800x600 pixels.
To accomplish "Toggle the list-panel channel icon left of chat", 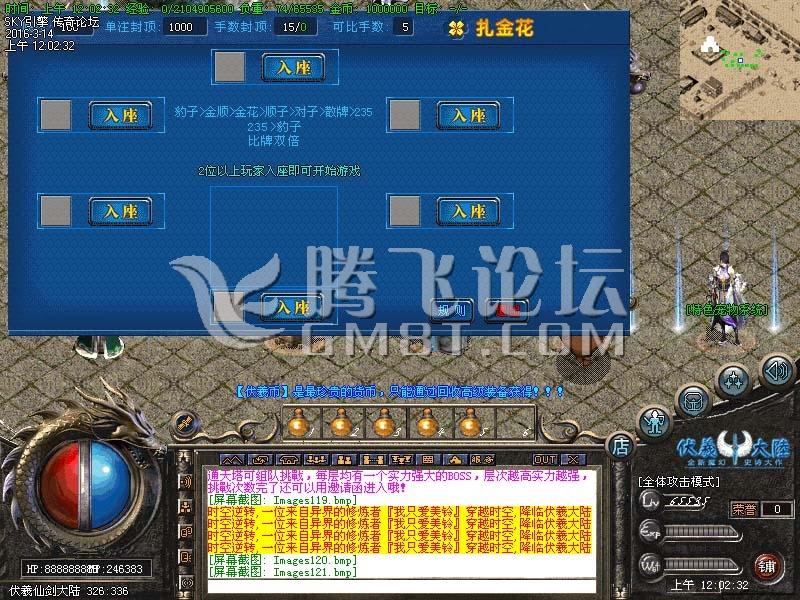I will (x=186, y=557).
